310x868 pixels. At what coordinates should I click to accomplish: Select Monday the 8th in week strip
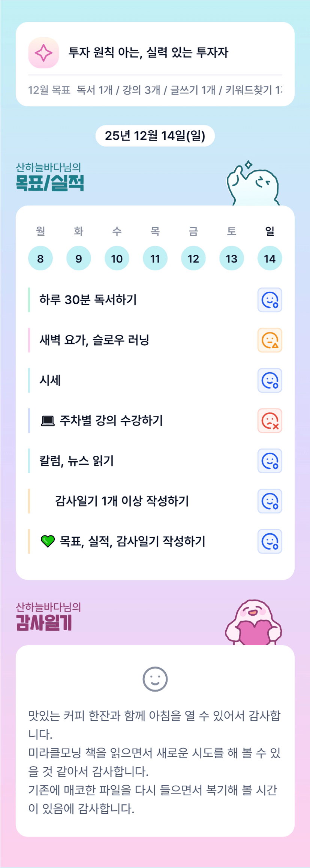[40, 258]
